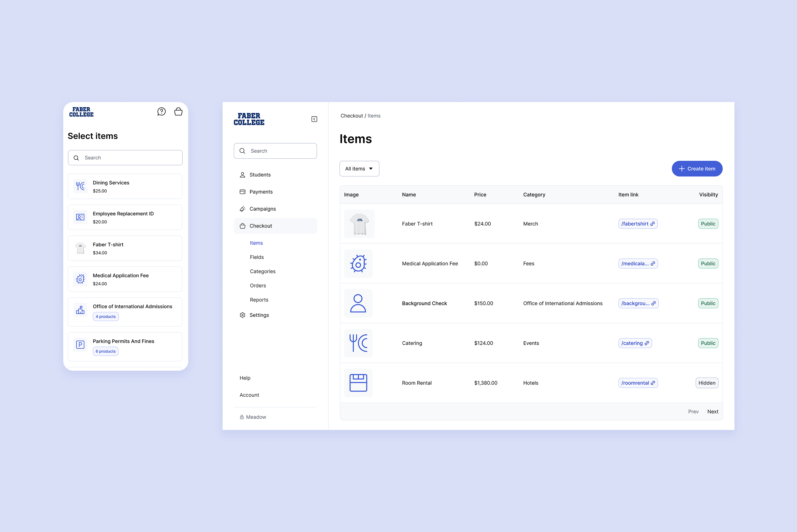Screen dimensions: 797x532
Task: Click Next page in table footer
Action: pos(712,412)
